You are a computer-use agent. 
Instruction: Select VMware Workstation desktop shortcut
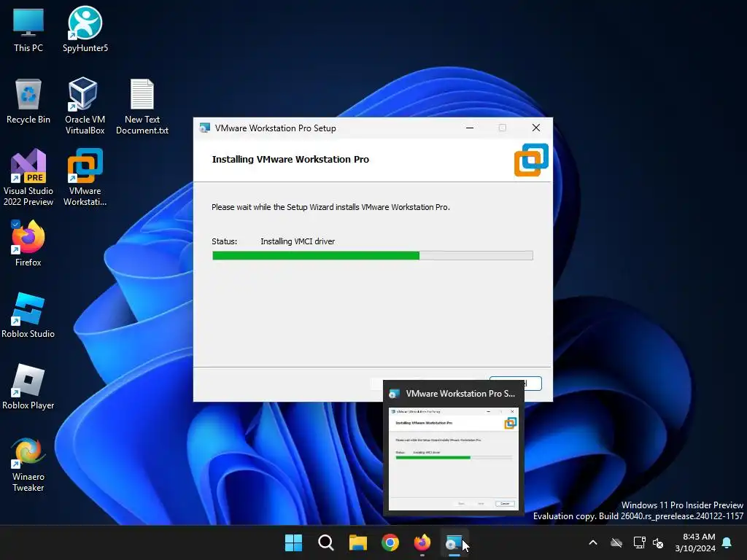tap(85, 177)
